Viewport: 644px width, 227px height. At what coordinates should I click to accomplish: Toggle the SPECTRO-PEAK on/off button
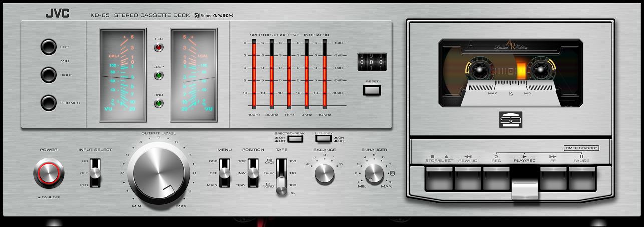point(296,139)
